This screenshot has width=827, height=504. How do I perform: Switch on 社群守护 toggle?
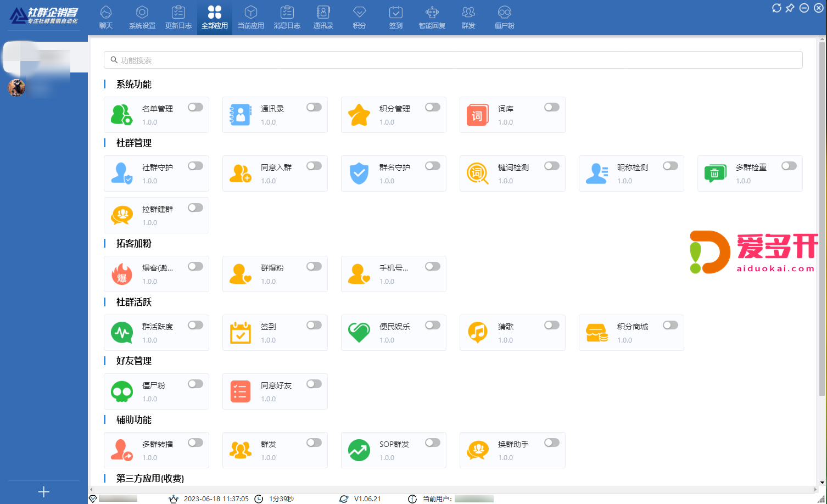(x=195, y=166)
